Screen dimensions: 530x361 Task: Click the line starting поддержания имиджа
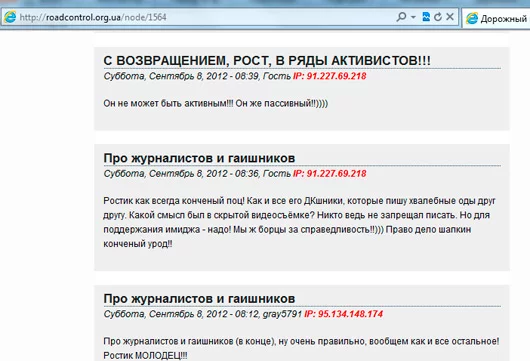pyautogui.click(x=287, y=230)
